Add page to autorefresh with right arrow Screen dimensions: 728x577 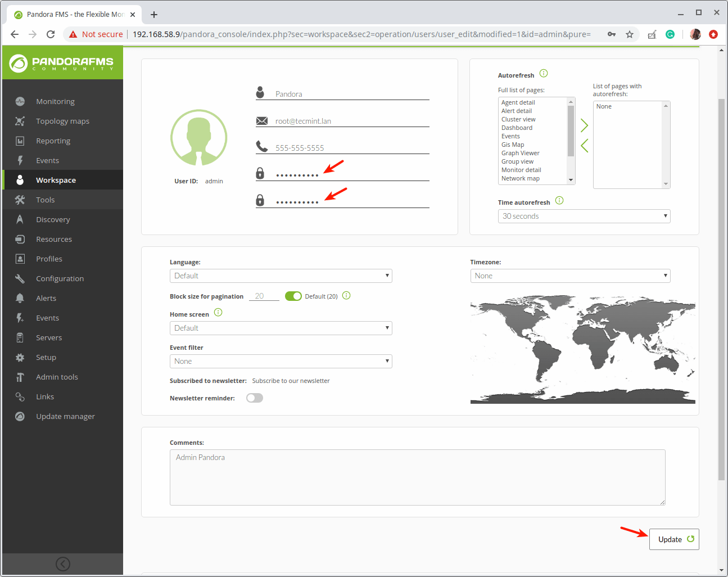click(x=584, y=125)
